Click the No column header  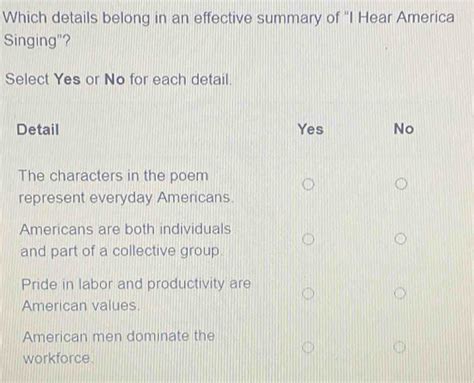404,129
